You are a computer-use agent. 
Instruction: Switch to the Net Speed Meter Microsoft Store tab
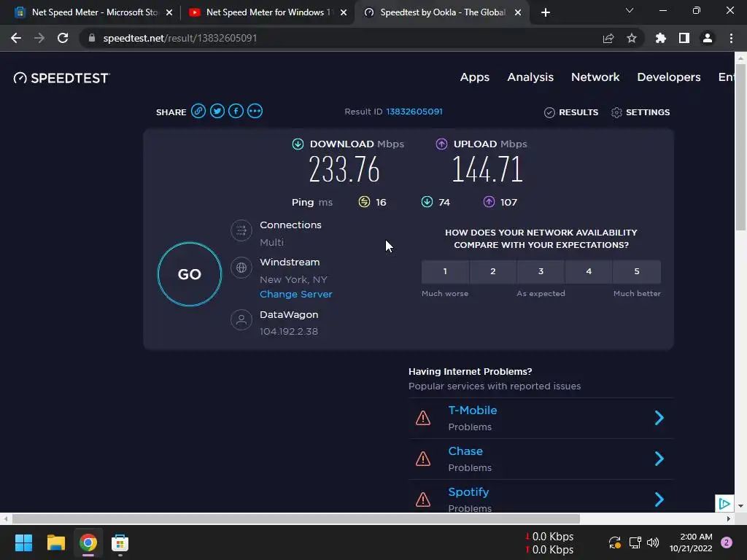tap(93, 12)
